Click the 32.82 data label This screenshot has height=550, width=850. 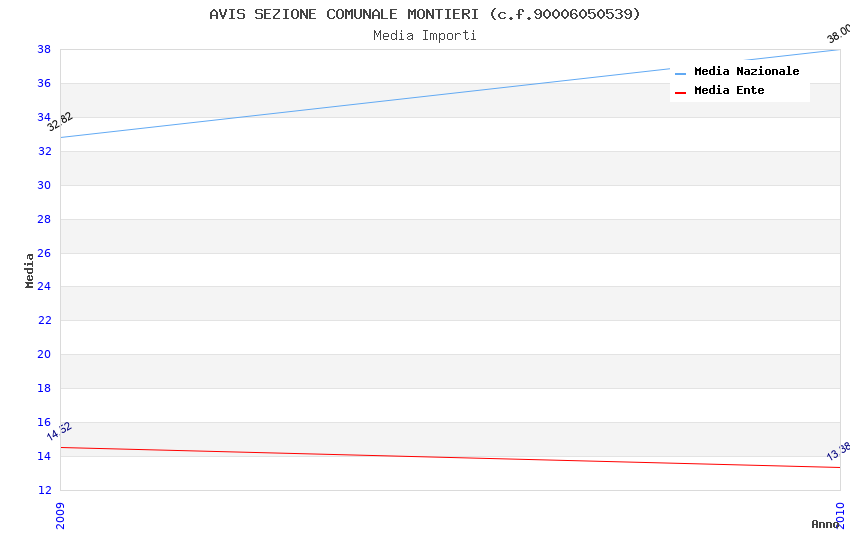click(x=60, y=122)
